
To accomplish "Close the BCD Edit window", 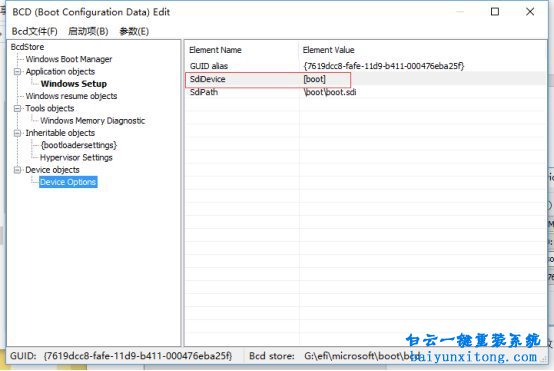I will [530, 12].
